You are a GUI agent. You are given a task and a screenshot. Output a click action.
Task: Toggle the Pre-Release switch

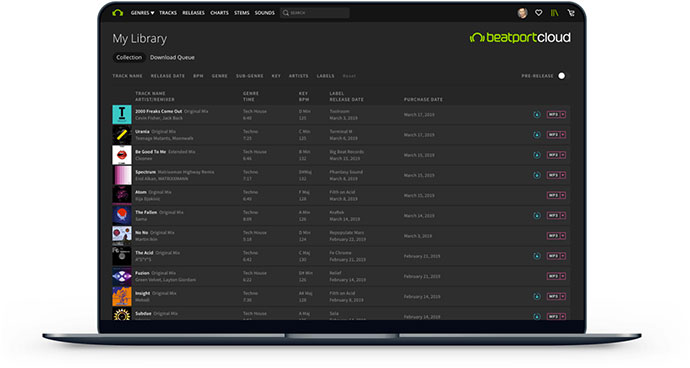562,76
